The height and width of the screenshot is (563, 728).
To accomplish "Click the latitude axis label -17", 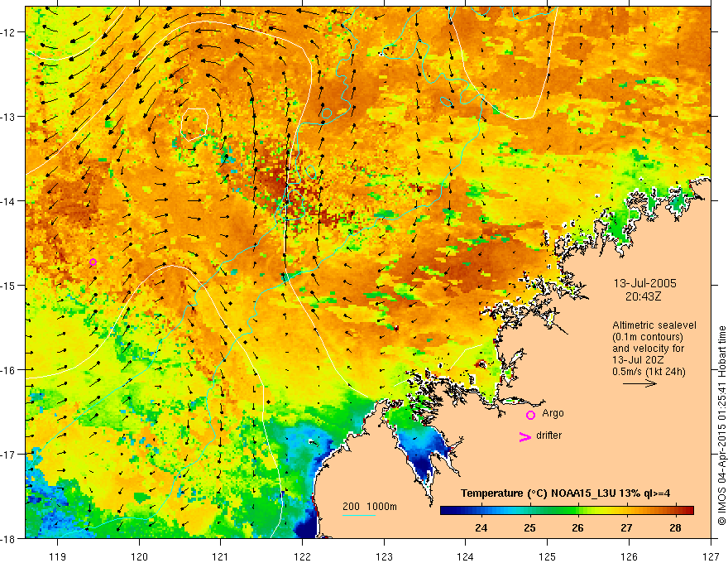I will tap(9, 454).
